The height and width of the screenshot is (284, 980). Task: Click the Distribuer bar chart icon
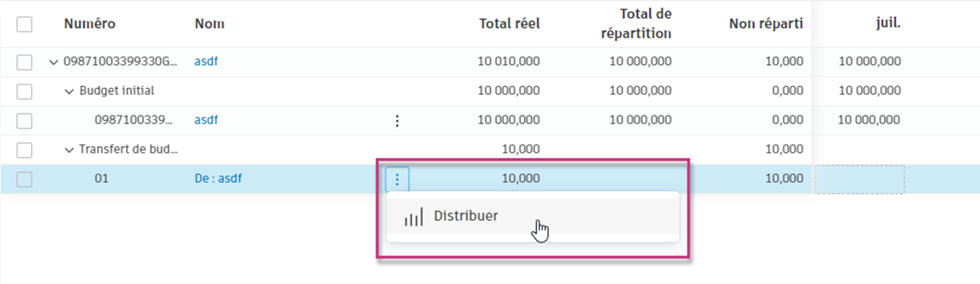click(x=413, y=218)
